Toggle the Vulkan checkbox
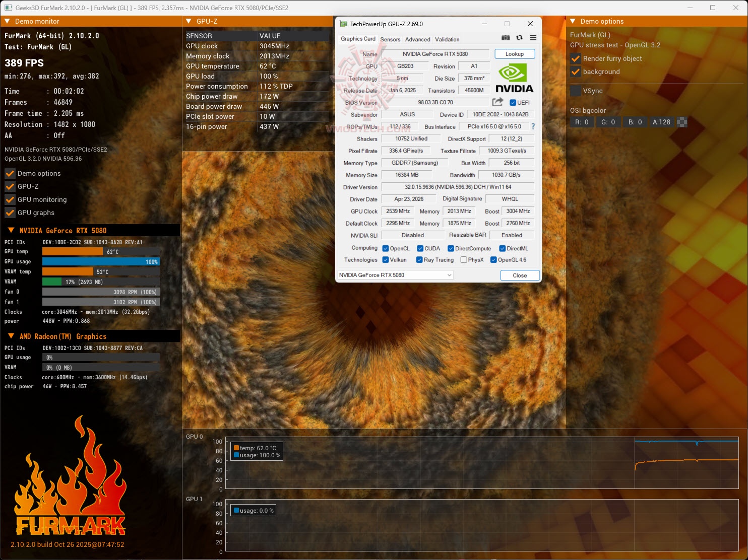 point(386,260)
